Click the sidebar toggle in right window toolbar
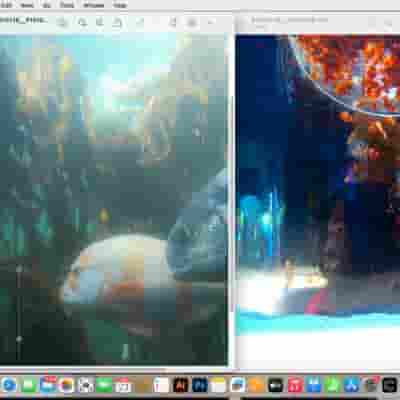400x400 pixels. pos(240,22)
